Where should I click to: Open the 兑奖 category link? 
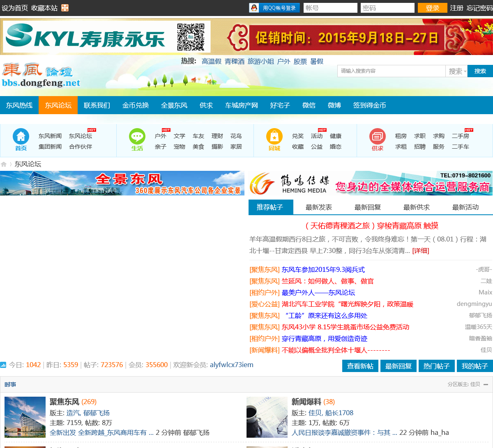[x=298, y=136]
